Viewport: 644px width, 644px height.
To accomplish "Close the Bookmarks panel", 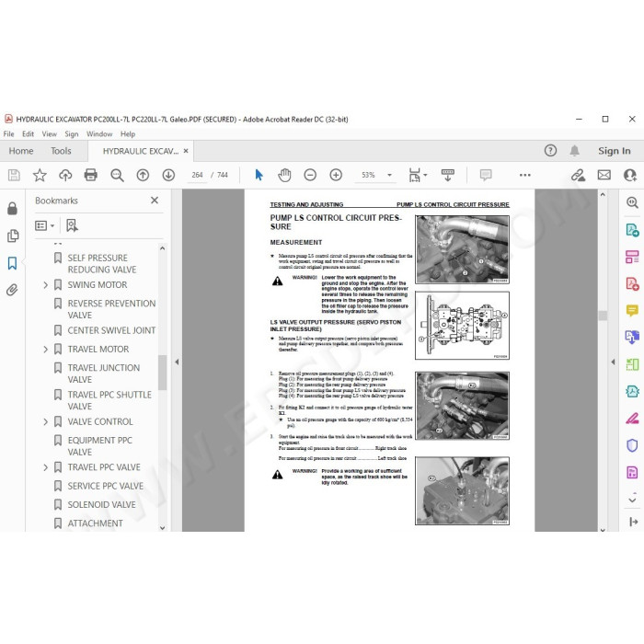I will (x=155, y=201).
